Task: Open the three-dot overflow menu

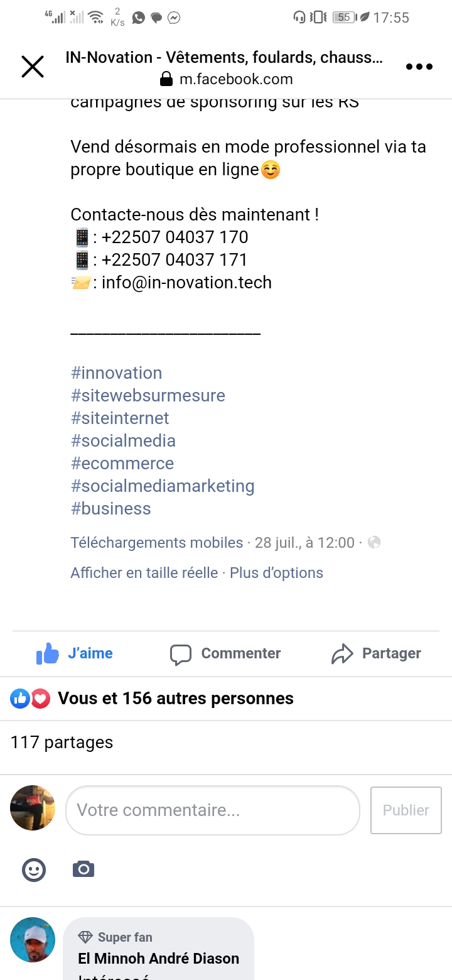Action: [x=419, y=67]
